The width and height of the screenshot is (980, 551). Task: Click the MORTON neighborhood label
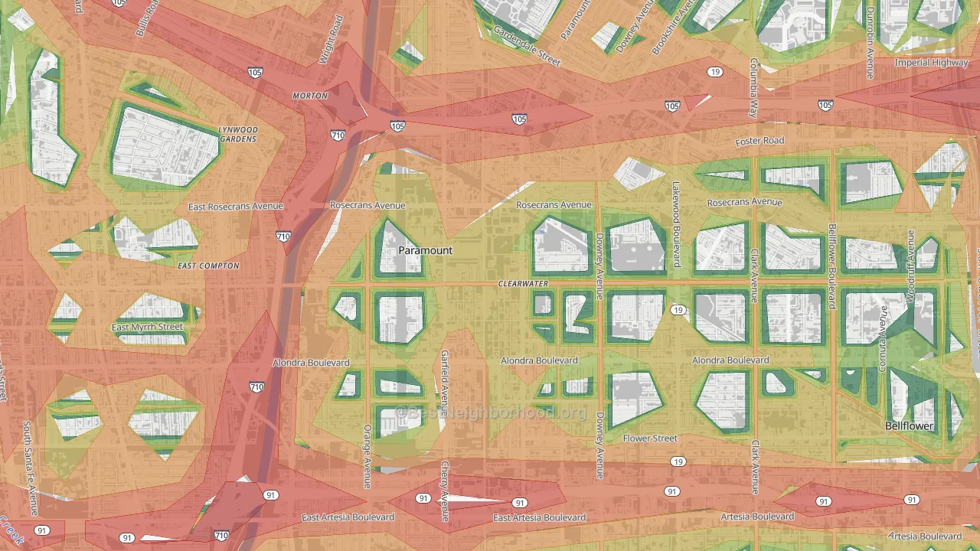click(x=310, y=96)
